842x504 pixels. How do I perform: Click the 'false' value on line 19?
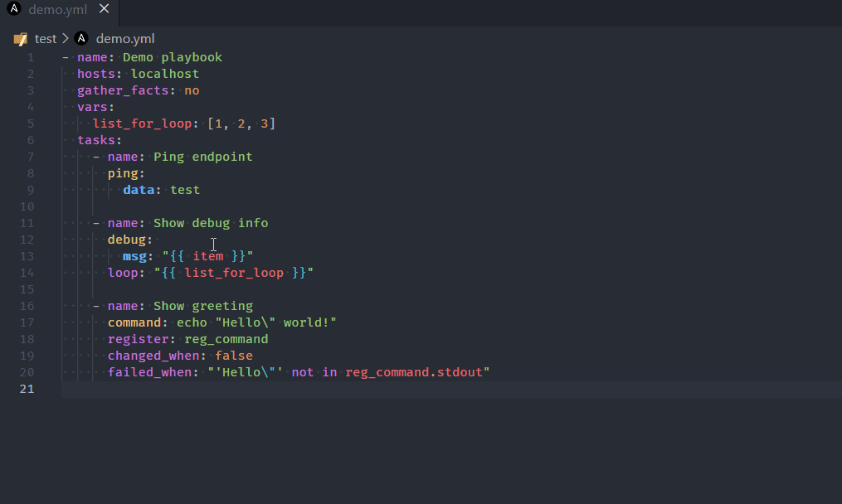234,356
